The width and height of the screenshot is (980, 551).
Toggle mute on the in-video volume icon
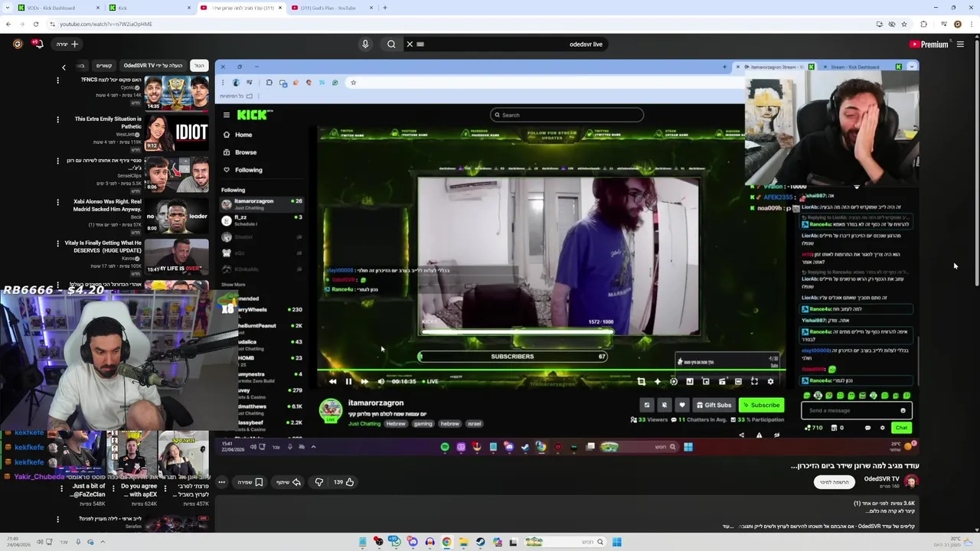point(381,381)
